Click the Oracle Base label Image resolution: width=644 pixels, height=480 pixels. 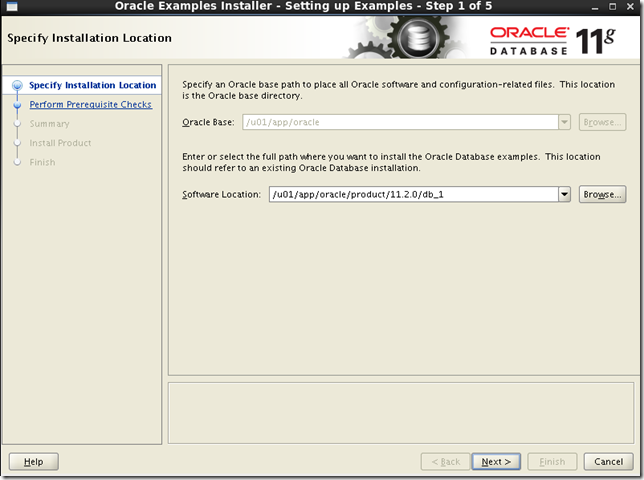tap(208, 122)
